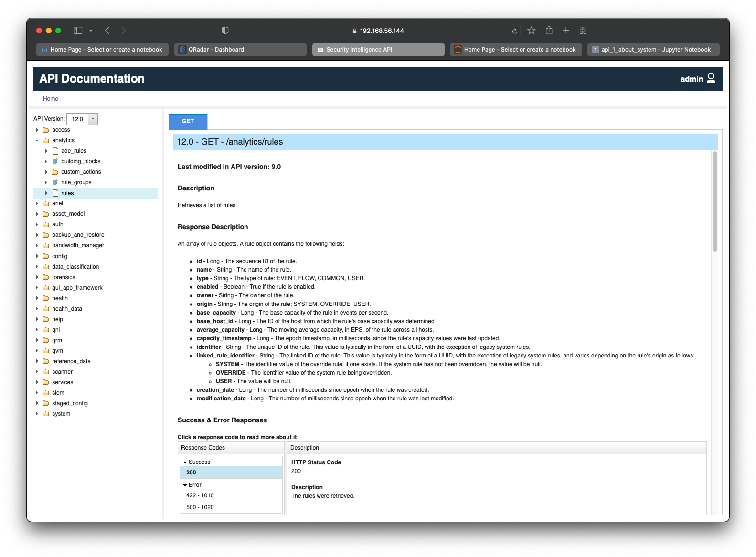
Task: Open the bandwidth_manager tree item
Action: click(78, 245)
